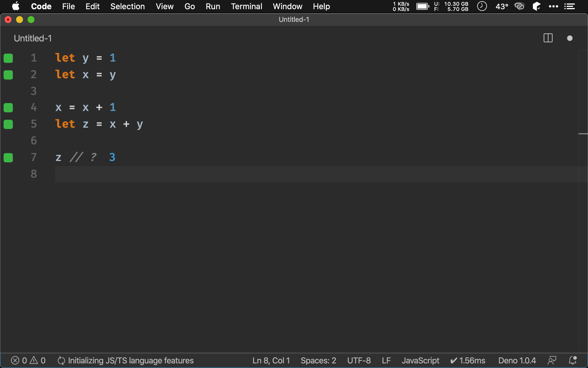
Task: Click the unsaved changes dot icon
Action: pos(570,38)
